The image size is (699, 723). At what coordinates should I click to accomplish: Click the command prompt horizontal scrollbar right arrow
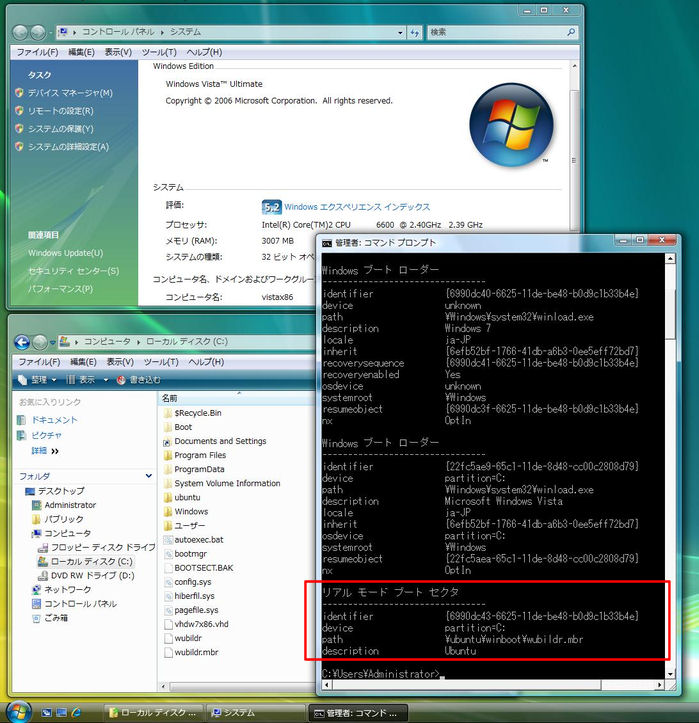click(x=660, y=685)
